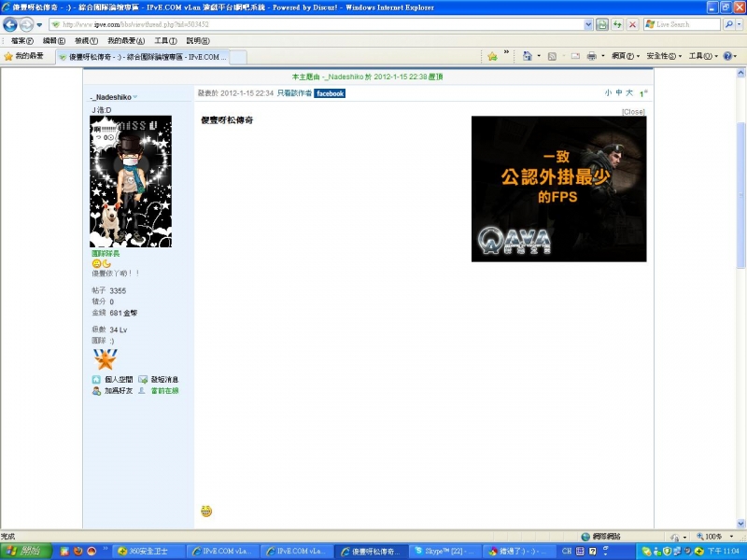Open the Windows 開始 Start button
The width and height of the screenshot is (747, 560).
[26, 551]
